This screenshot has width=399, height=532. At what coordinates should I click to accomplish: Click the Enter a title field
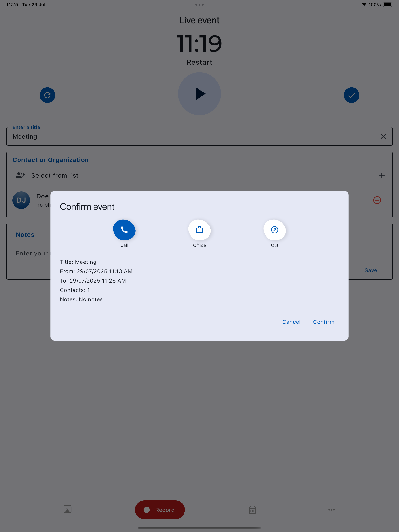(x=188, y=136)
